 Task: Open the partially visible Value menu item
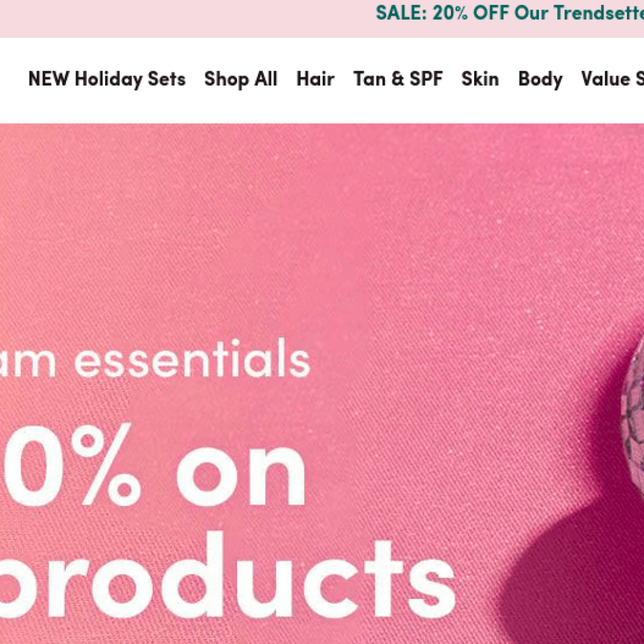(x=613, y=79)
